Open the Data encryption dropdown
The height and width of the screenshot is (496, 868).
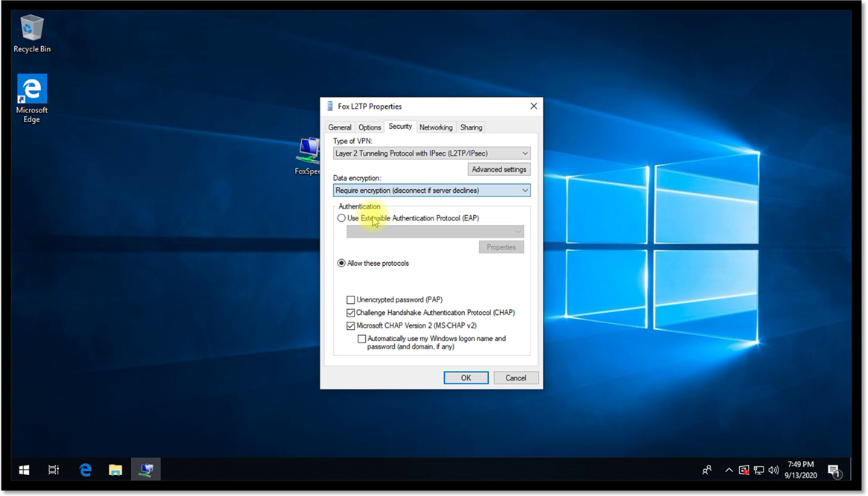click(x=431, y=191)
